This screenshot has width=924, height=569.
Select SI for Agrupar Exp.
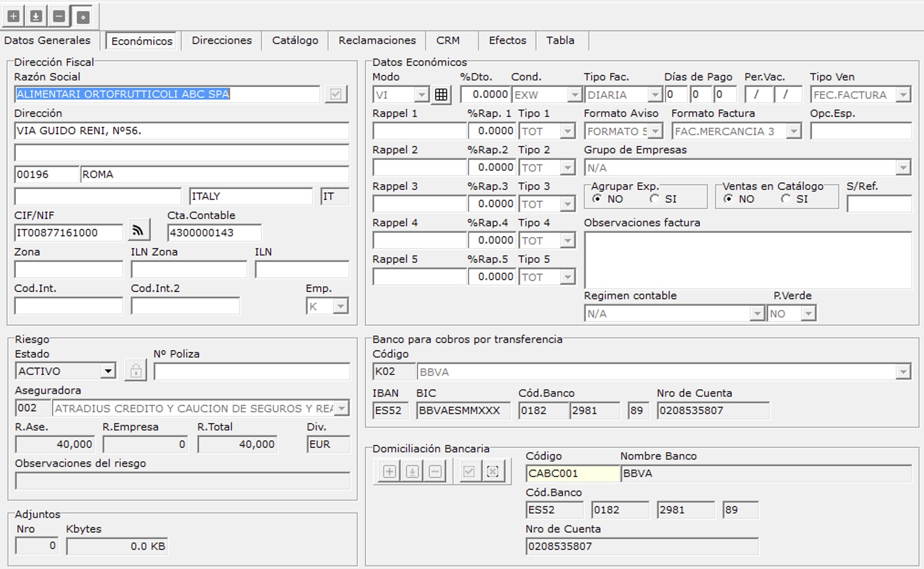point(655,199)
